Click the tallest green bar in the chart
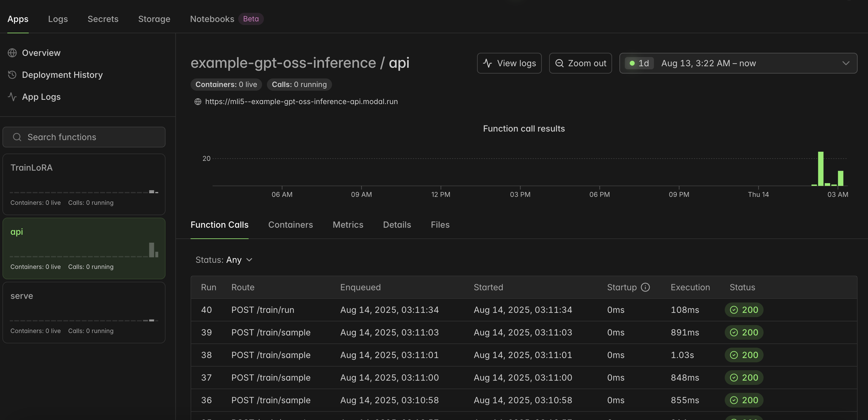Viewport: 868px width, 420px height. (820, 168)
